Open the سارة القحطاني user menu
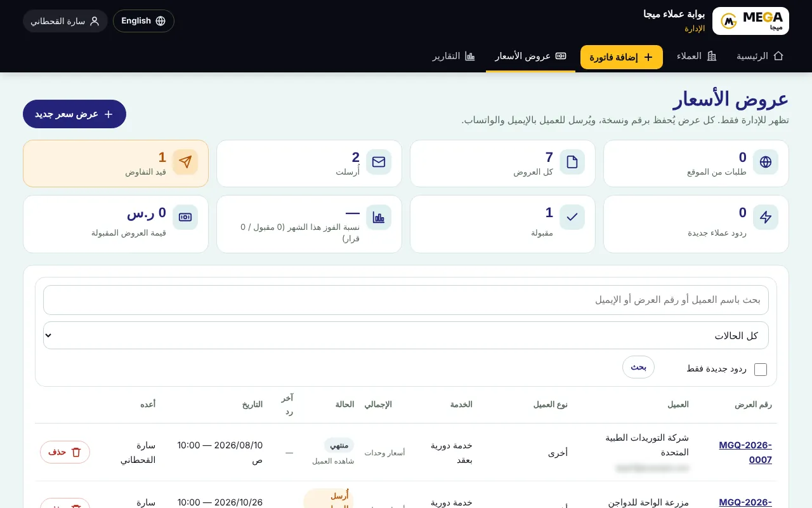Image resolution: width=812 pixels, height=508 pixels. [x=65, y=21]
